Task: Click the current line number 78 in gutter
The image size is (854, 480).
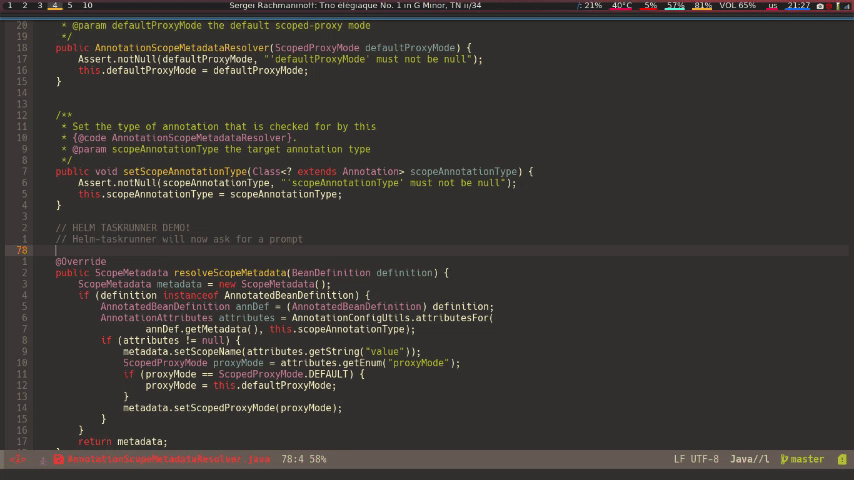Action: [x=22, y=250]
